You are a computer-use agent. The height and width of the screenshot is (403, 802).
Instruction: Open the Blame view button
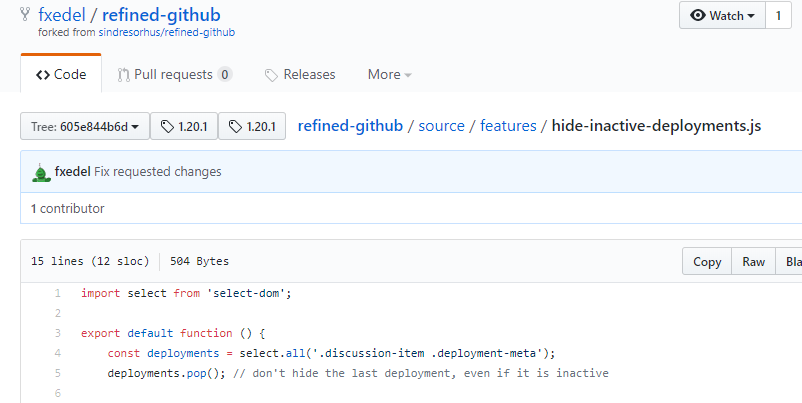789,261
